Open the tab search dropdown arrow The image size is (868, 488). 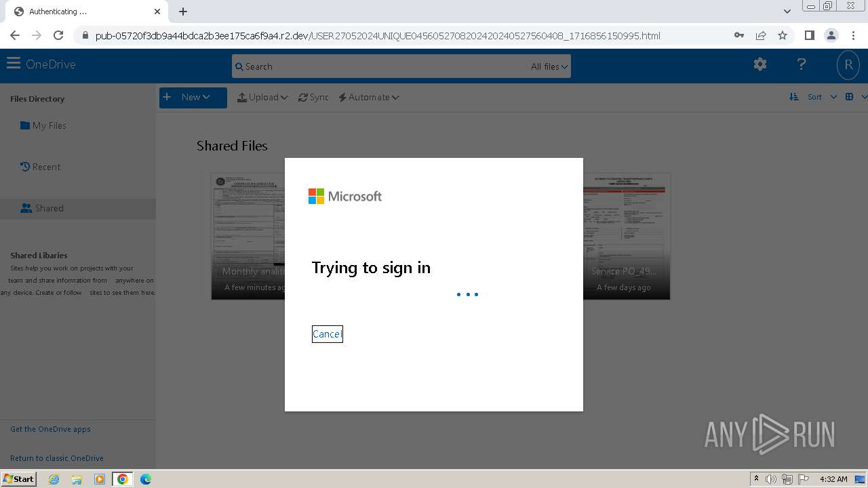[787, 12]
